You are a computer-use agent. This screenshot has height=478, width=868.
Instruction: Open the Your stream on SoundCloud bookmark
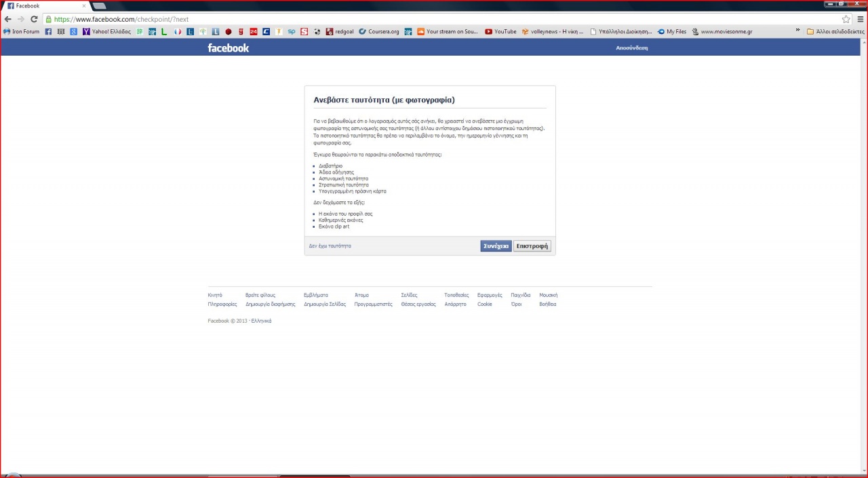[x=448, y=31]
